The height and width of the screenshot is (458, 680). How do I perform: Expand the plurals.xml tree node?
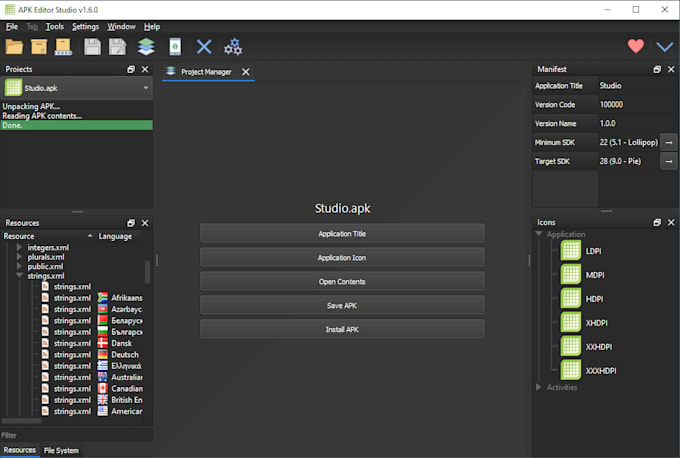point(19,257)
